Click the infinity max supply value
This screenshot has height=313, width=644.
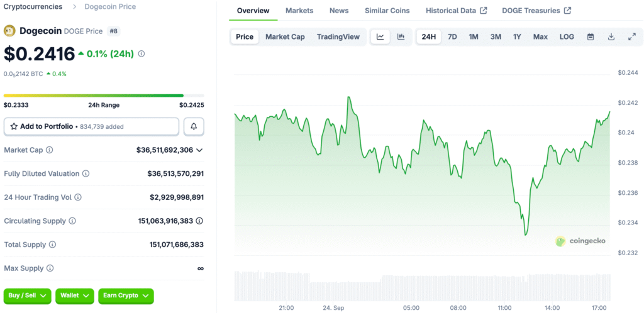click(x=201, y=268)
